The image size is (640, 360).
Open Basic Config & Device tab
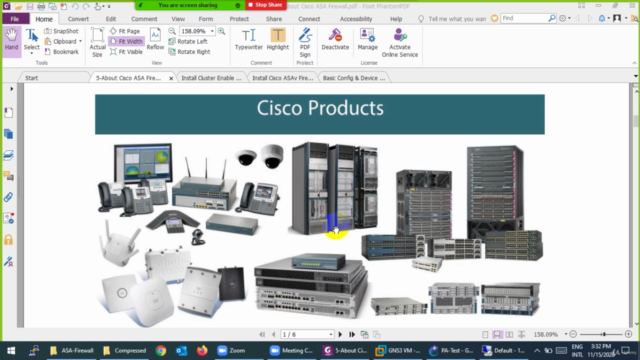354,78
